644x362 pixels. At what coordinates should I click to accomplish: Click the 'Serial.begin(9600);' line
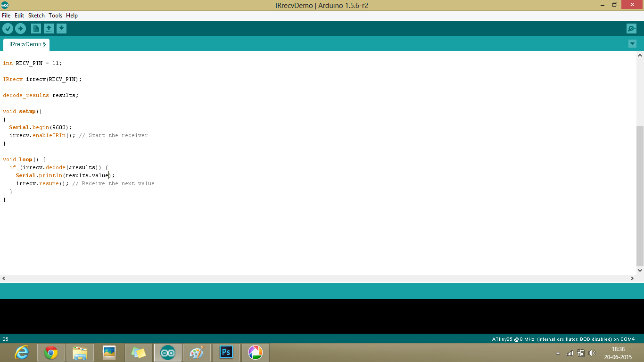coord(41,127)
